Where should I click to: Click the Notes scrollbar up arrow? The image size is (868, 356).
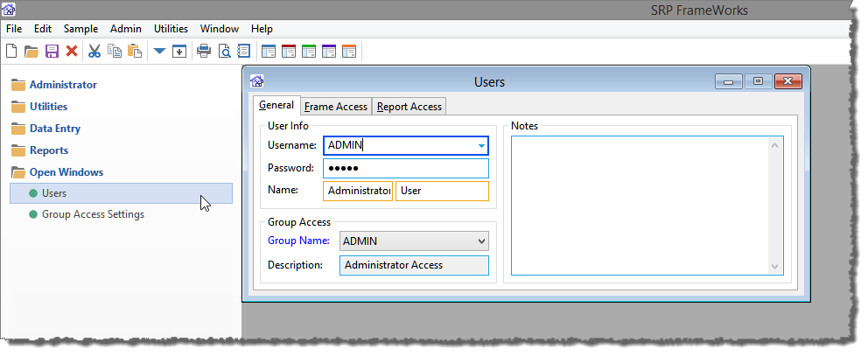point(774,145)
